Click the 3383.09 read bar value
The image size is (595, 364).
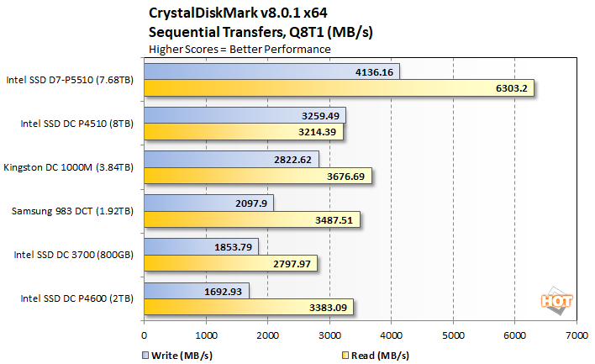click(x=329, y=308)
